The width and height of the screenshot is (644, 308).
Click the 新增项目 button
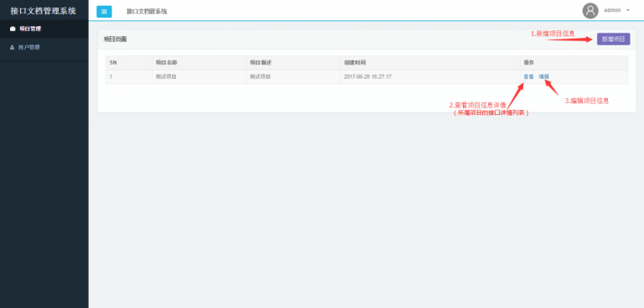[613, 39]
